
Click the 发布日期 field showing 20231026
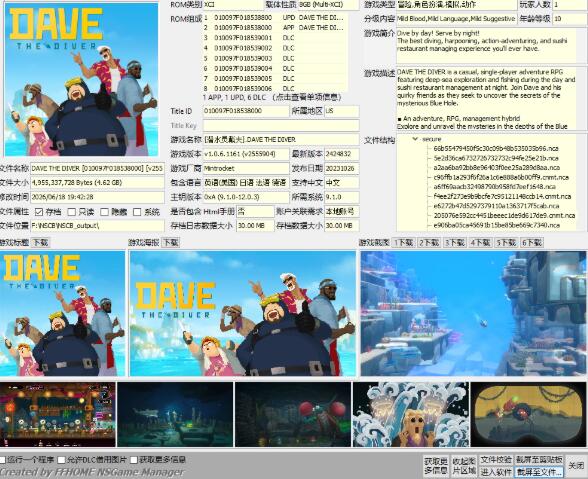(x=342, y=168)
